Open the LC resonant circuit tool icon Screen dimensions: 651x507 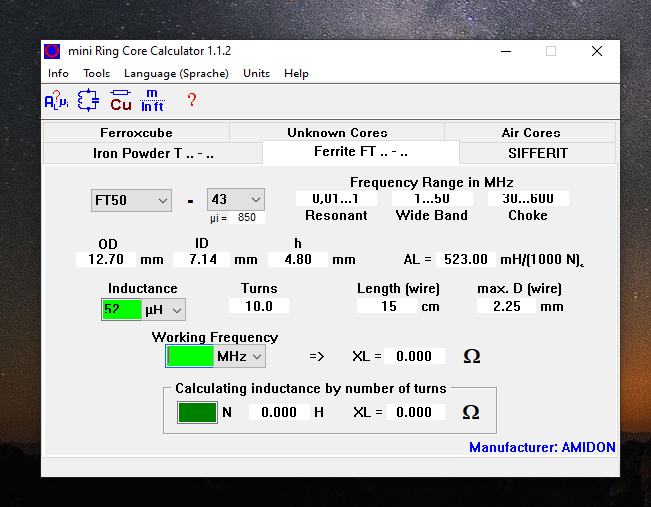coord(88,100)
